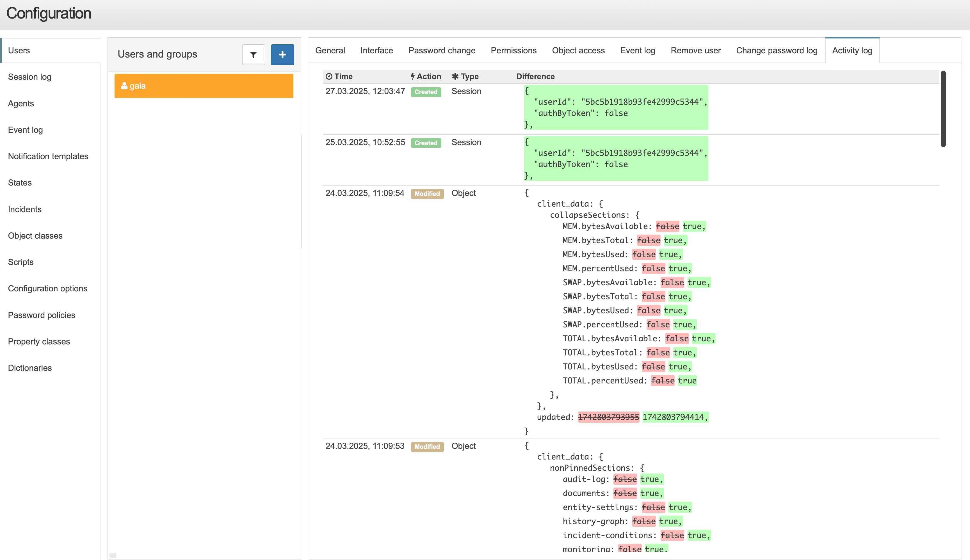The image size is (970, 560).
Task: Select the General tab
Action: 330,50
